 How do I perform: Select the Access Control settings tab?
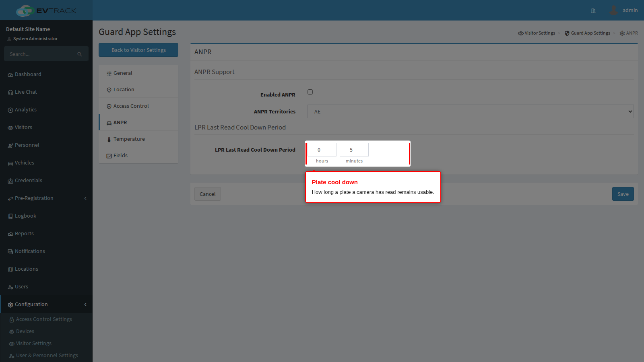pyautogui.click(x=138, y=106)
